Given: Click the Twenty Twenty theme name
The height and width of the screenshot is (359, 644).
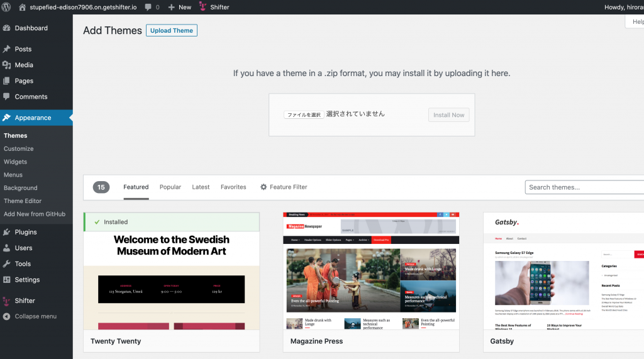Looking at the screenshot, I should [x=116, y=341].
